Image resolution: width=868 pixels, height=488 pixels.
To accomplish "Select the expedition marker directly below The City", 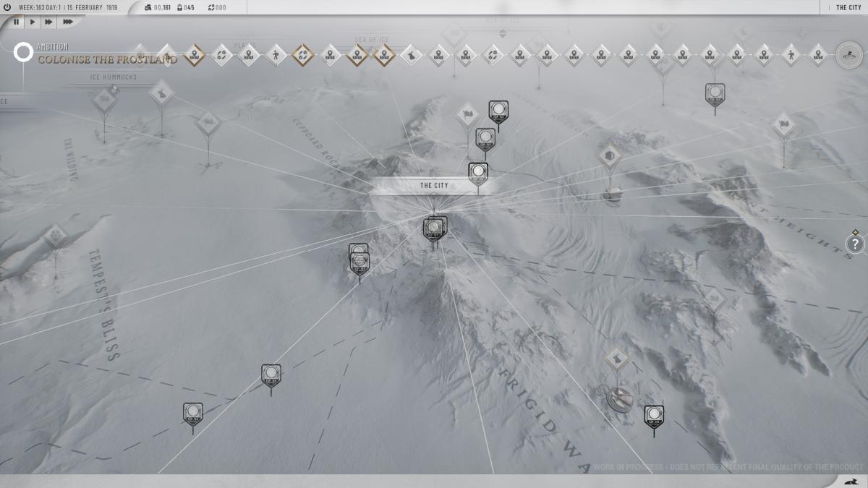I will (x=435, y=230).
